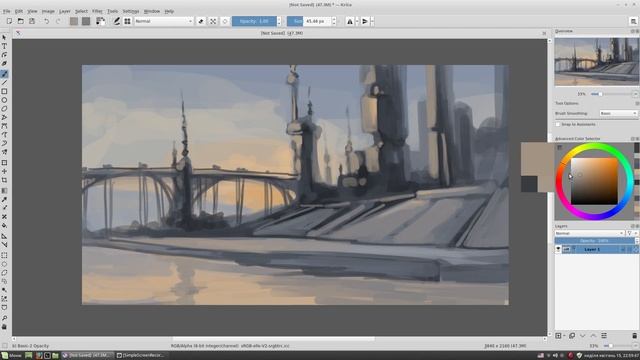The height and width of the screenshot is (360, 640).
Task: Select the Zoom tool in the toolbox
Action: pos(4,318)
